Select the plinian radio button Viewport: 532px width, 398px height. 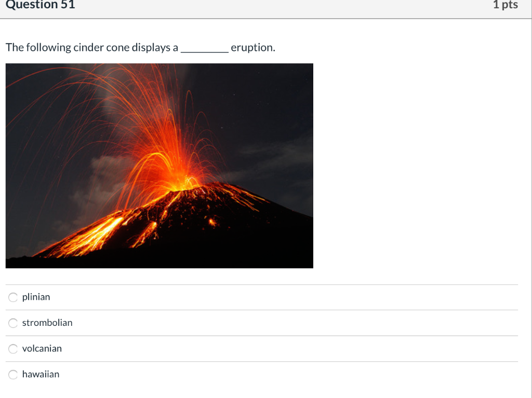pos(12,297)
